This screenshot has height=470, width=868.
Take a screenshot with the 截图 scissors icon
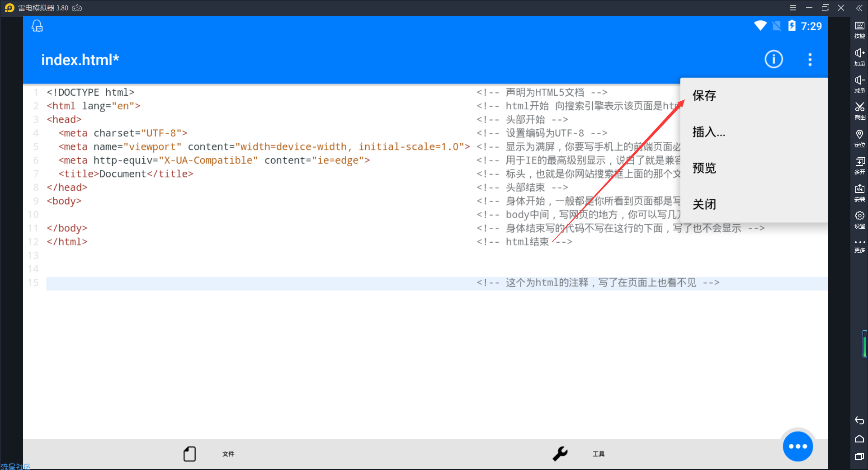click(x=859, y=111)
